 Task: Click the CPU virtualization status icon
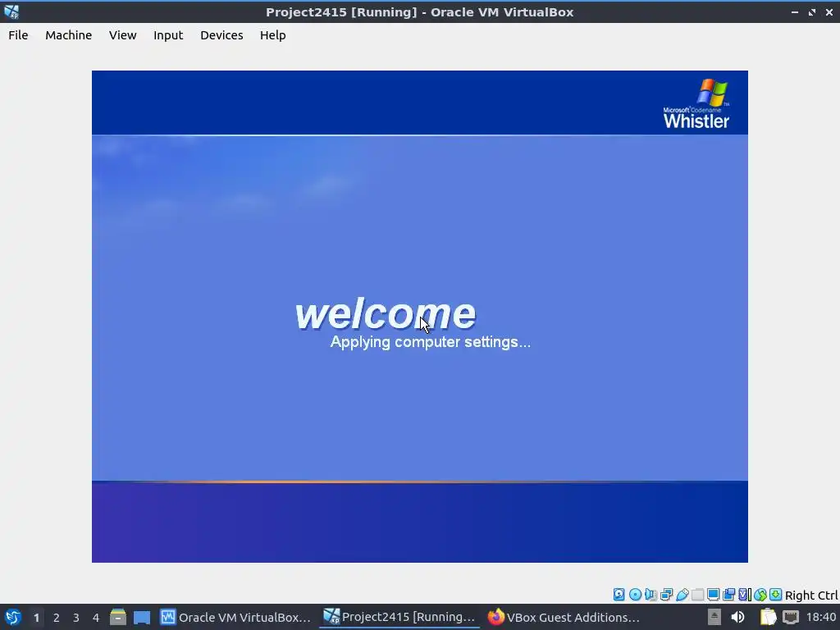click(x=745, y=595)
